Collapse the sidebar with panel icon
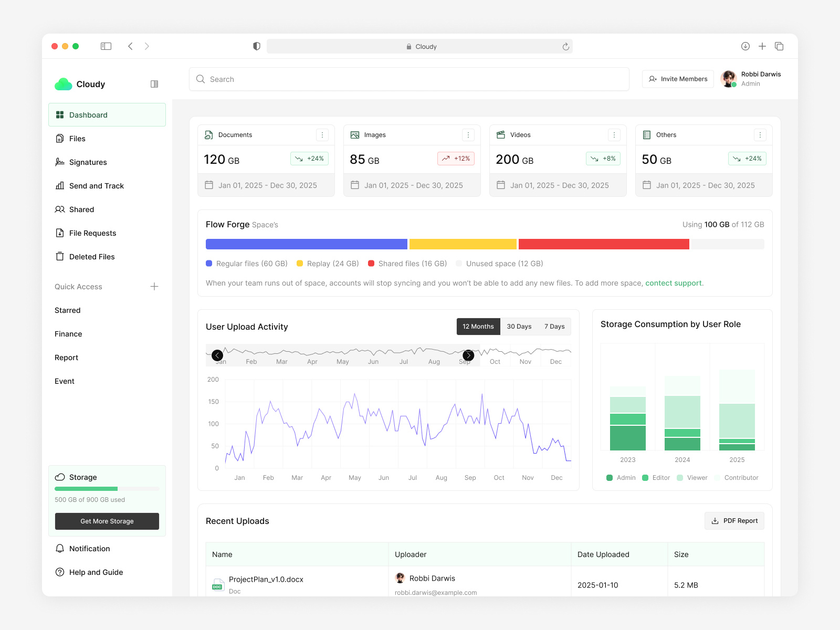 pyautogui.click(x=154, y=83)
